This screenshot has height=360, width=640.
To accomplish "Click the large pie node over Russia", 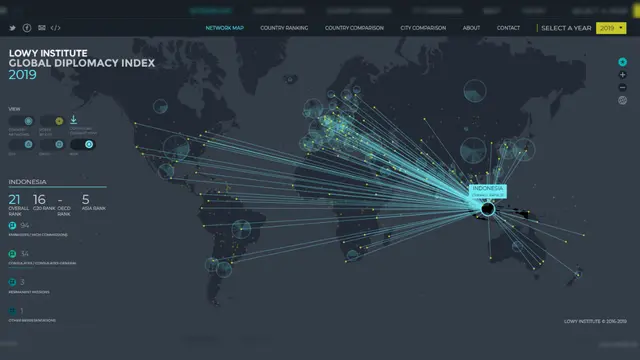I will click(x=475, y=91).
